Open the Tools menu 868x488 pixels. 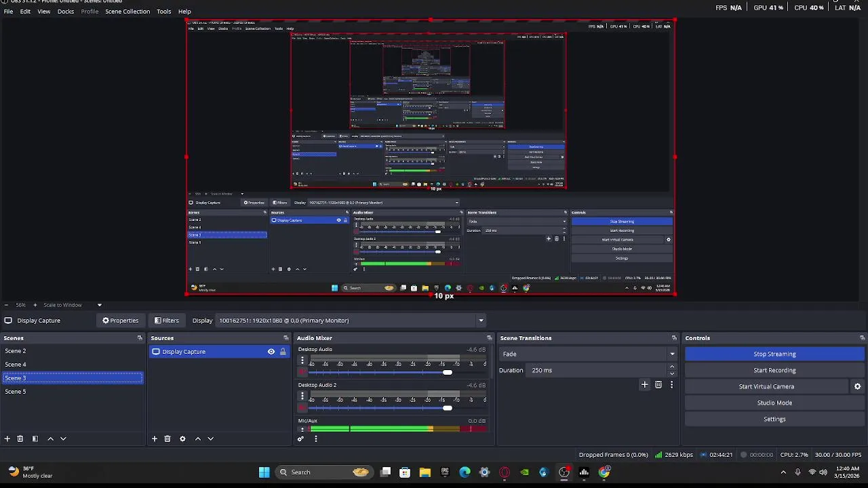point(164,12)
